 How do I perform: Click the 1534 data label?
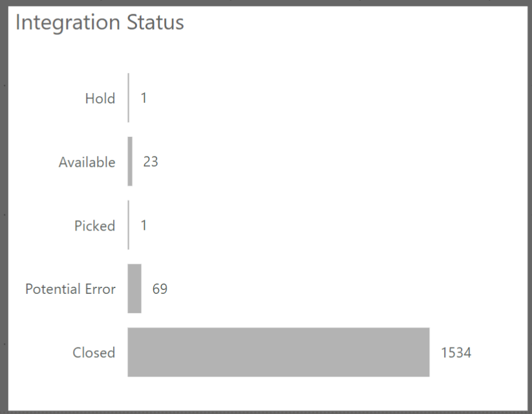pos(456,353)
